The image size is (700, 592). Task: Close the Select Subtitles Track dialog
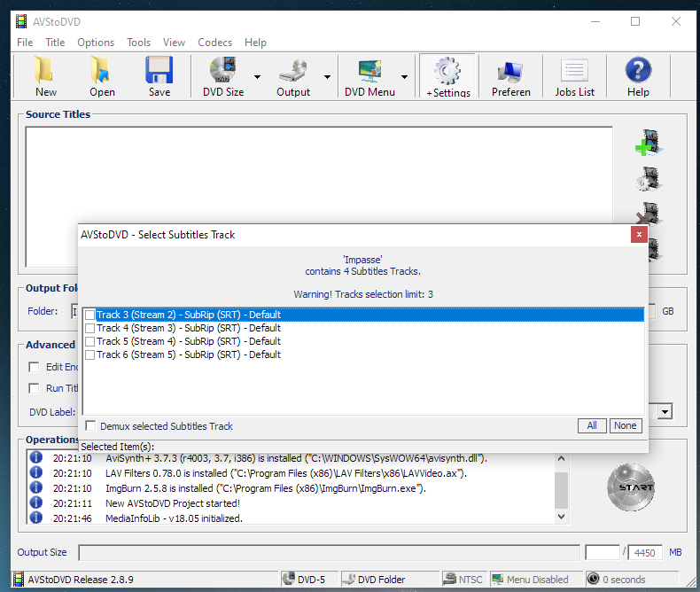pos(639,234)
